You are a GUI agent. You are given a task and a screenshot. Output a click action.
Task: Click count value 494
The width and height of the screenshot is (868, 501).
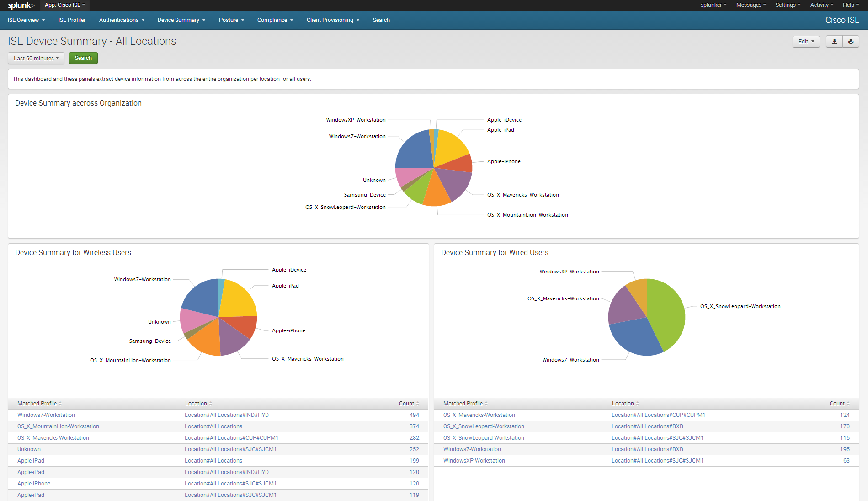tap(414, 415)
